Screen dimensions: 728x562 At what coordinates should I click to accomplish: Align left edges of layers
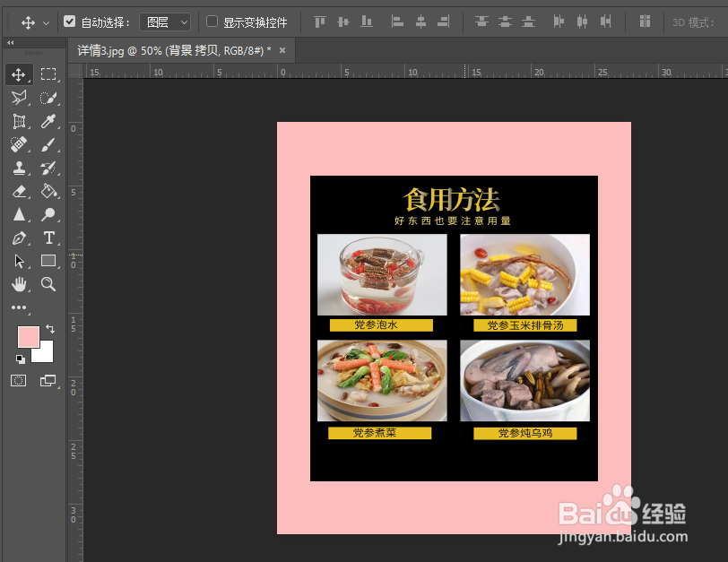(x=397, y=22)
